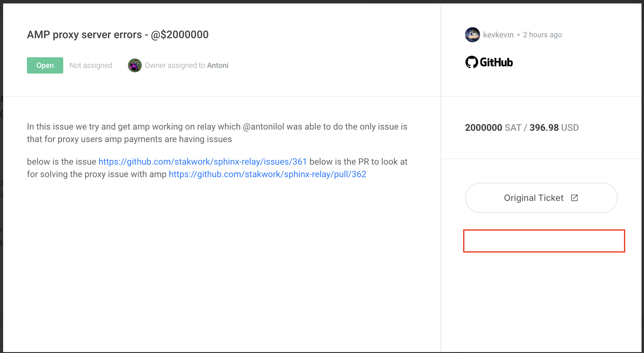Click the GitHub wordmark text
The width and height of the screenshot is (644, 353).
pyautogui.click(x=496, y=62)
